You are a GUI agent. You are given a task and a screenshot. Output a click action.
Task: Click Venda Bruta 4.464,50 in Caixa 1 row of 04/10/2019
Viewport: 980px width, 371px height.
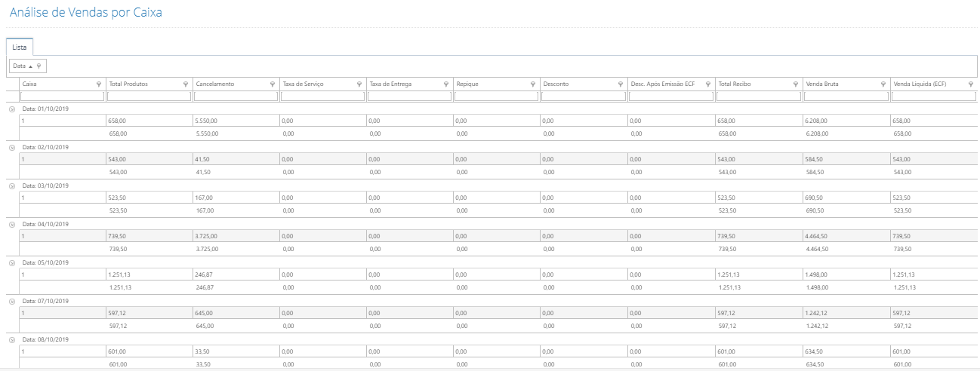click(x=818, y=236)
